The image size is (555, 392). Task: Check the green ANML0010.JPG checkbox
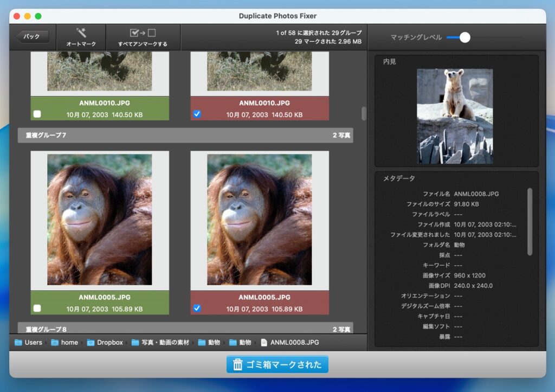37,114
